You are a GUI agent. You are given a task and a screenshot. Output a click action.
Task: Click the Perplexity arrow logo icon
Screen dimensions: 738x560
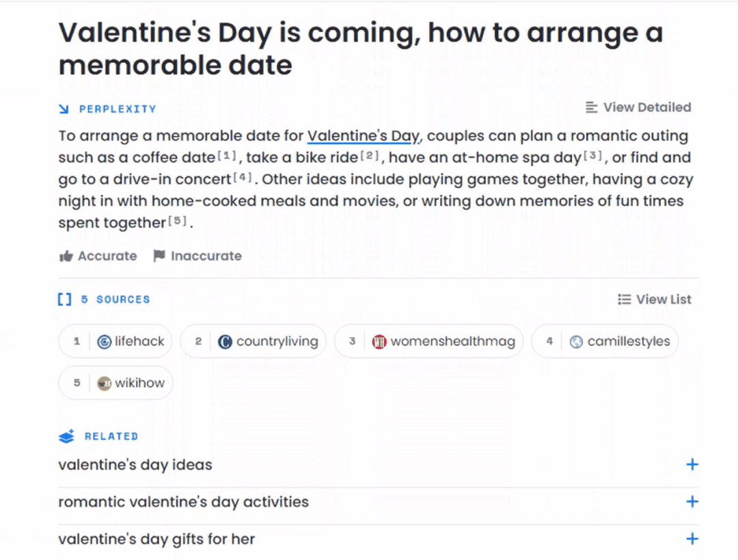pos(64,109)
